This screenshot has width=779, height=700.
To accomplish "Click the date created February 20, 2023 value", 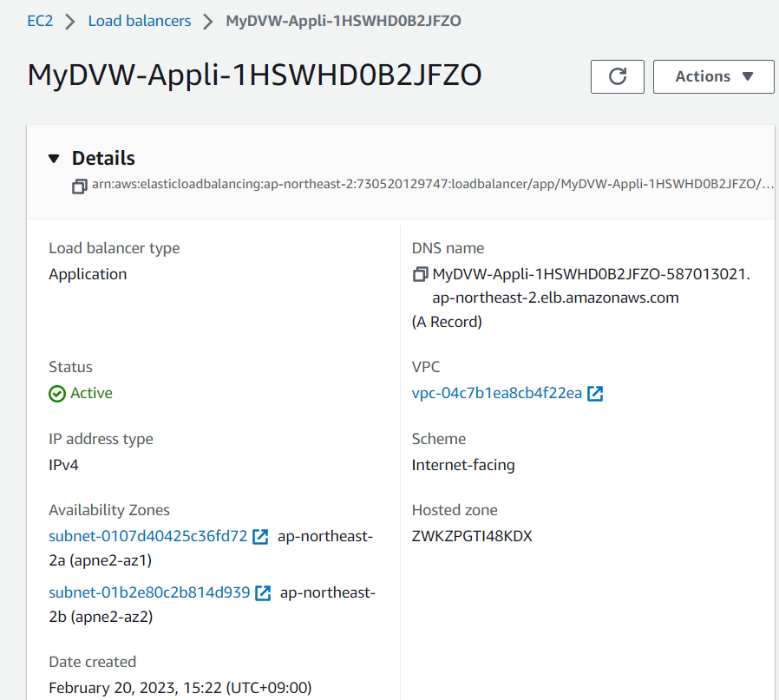I will pyautogui.click(x=180, y=688).
